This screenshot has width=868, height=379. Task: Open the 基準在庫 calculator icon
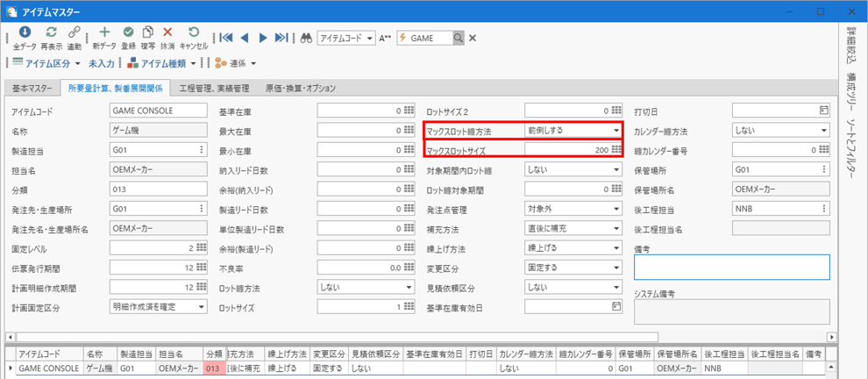click(x=409, y=111)
